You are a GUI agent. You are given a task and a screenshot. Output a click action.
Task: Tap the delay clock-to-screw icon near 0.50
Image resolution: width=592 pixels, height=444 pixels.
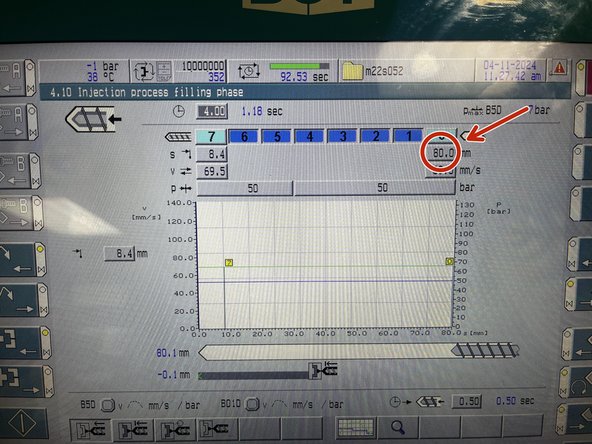click(x=417, y=402)
